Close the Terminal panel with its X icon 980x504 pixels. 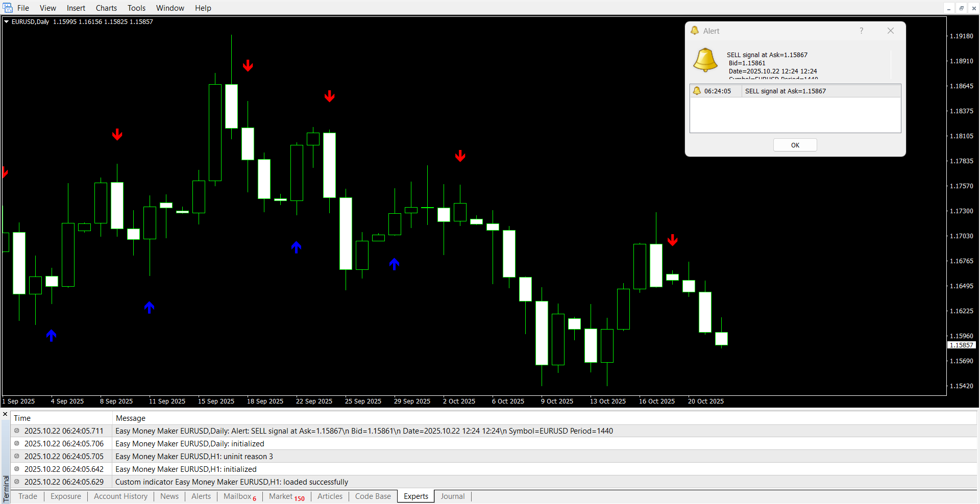pyautogui.click(x=5, y=414)
